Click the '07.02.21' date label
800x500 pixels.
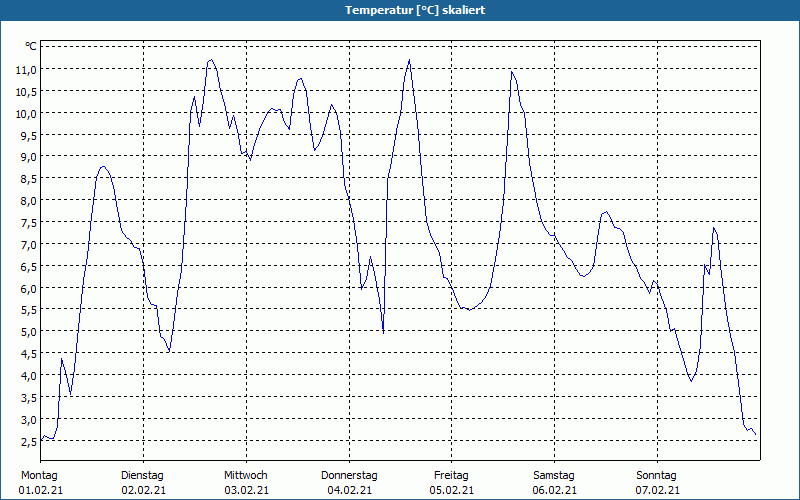(x=658, y=490)
